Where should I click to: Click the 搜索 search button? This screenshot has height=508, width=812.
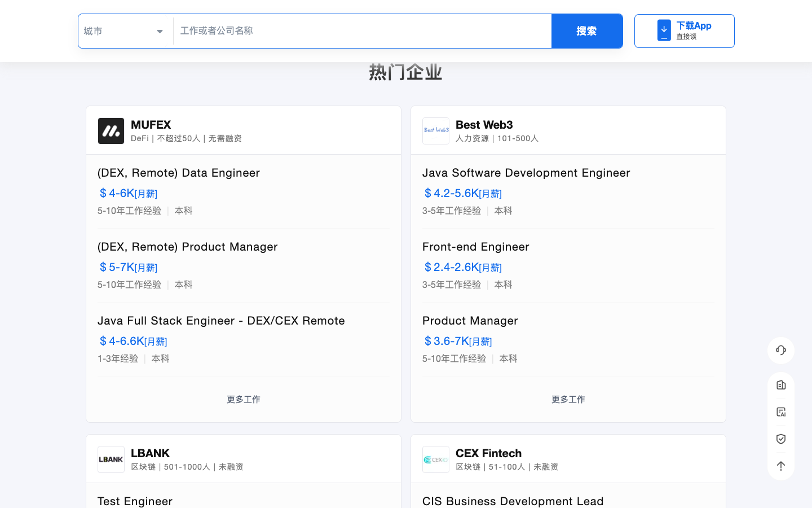pyautogui.click(x=587, y=31)
